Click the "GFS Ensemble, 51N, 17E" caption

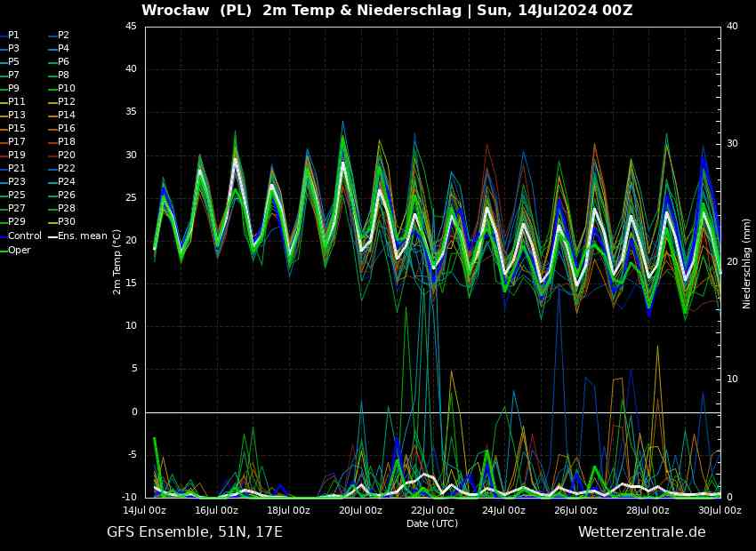[x=195, y=532]
